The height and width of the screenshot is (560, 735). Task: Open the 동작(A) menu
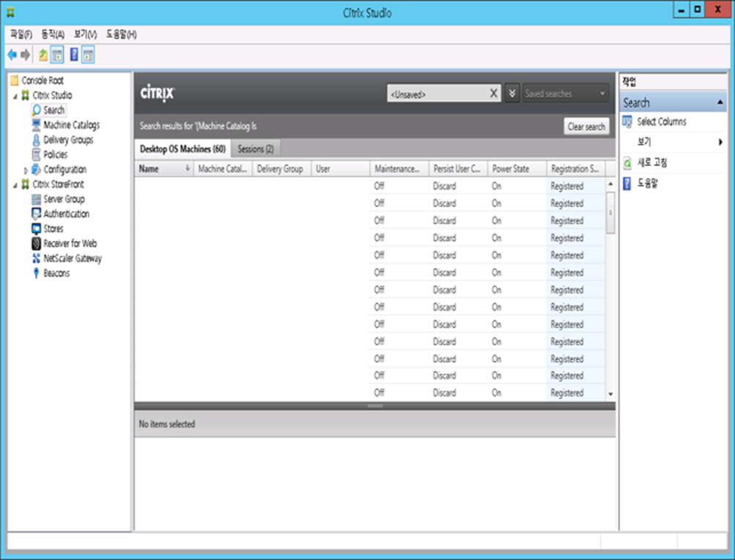tap(53, 34)
